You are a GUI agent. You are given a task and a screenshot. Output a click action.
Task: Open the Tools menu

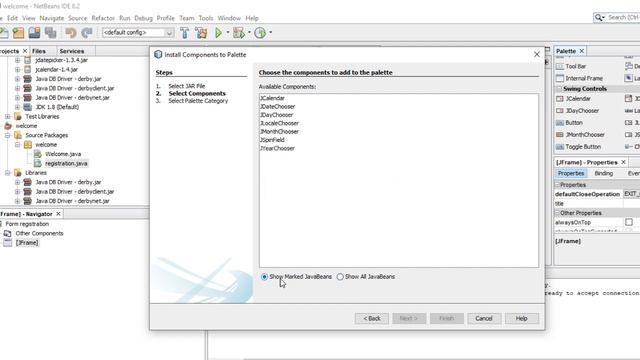click(x=206, y=18)
